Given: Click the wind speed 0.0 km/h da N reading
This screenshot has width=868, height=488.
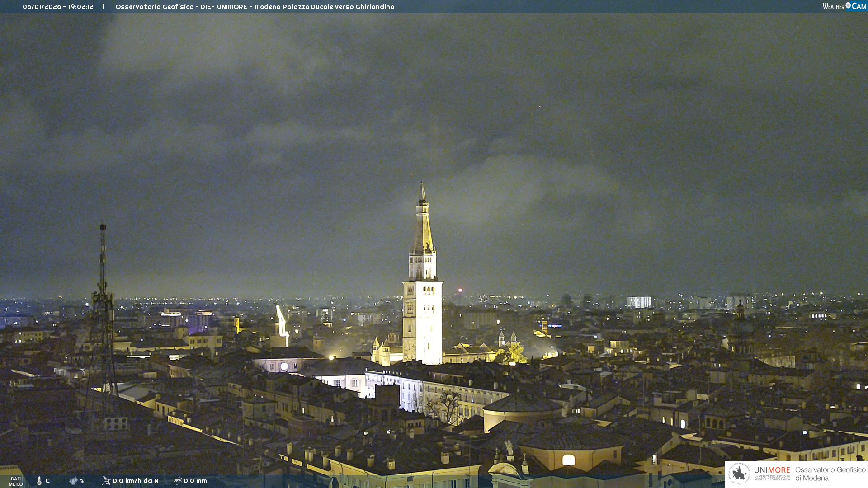Looking at the screenshot, I should [x=136, y=481].
